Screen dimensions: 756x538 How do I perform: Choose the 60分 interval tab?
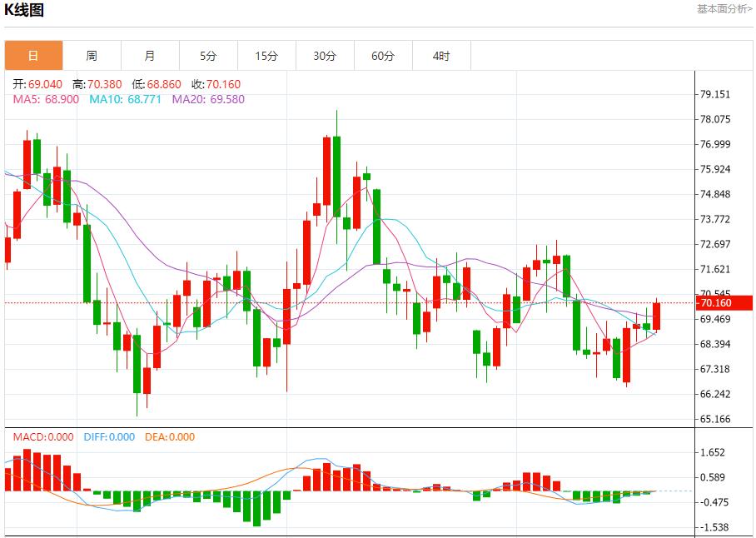coord(383,56)
